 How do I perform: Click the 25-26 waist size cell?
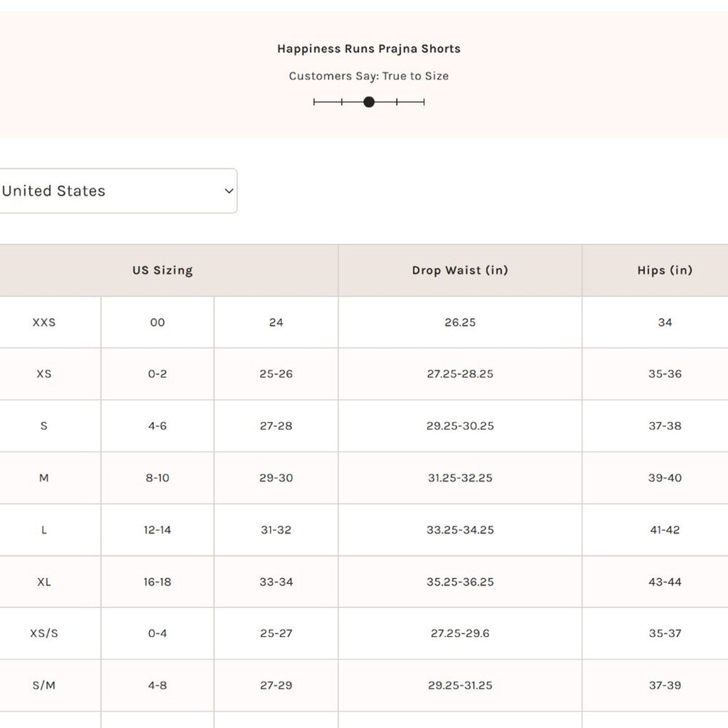276,374
